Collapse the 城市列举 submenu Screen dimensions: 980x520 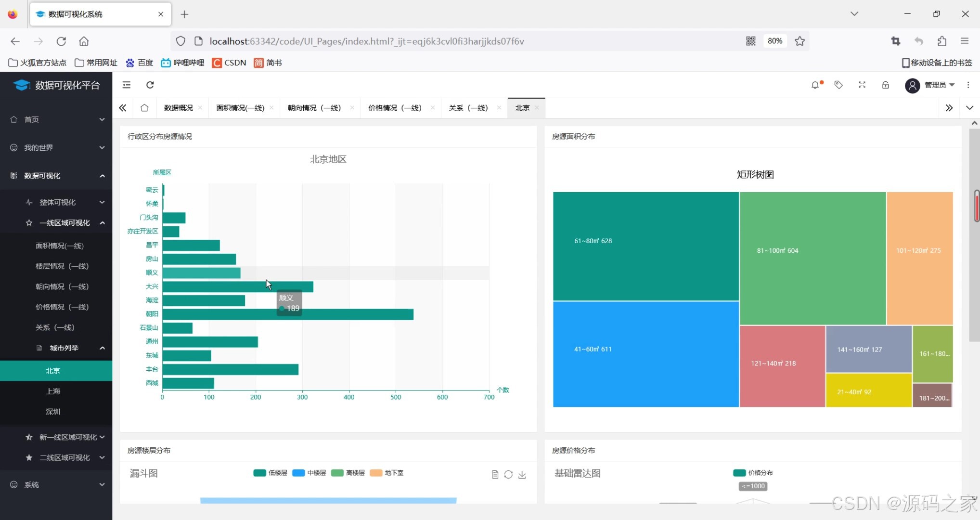coord(64,348)
